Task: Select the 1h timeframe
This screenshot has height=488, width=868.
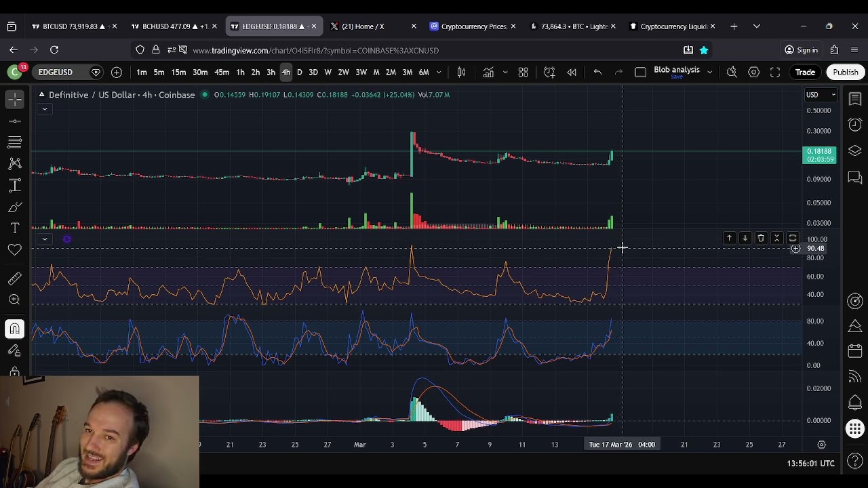Action: pyautogui.click(x=240, y=73)
